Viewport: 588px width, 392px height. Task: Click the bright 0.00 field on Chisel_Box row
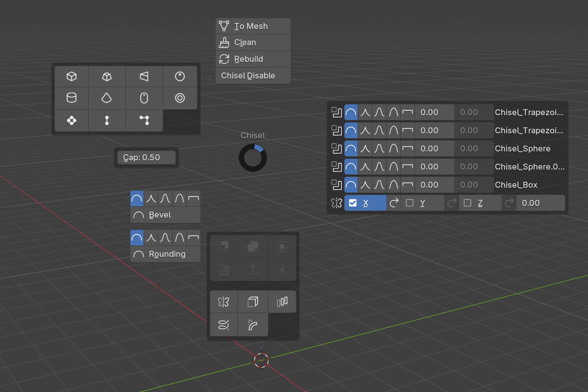[435, 185]
